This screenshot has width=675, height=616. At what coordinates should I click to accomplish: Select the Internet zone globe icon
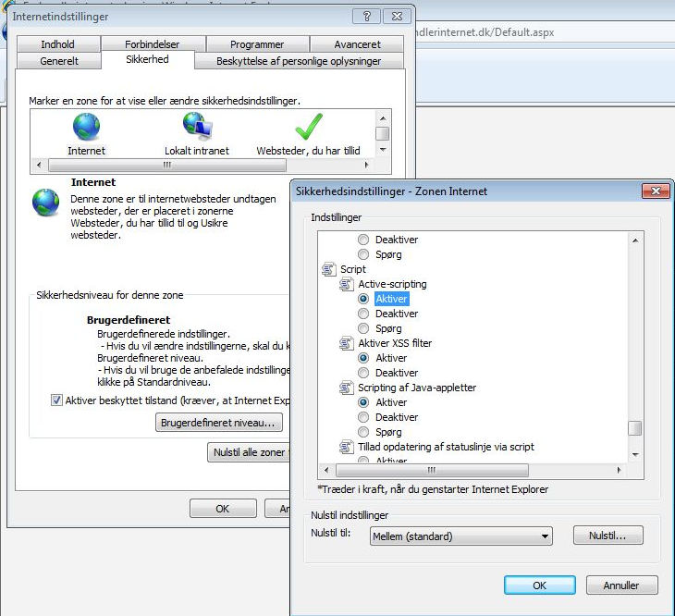87,127
